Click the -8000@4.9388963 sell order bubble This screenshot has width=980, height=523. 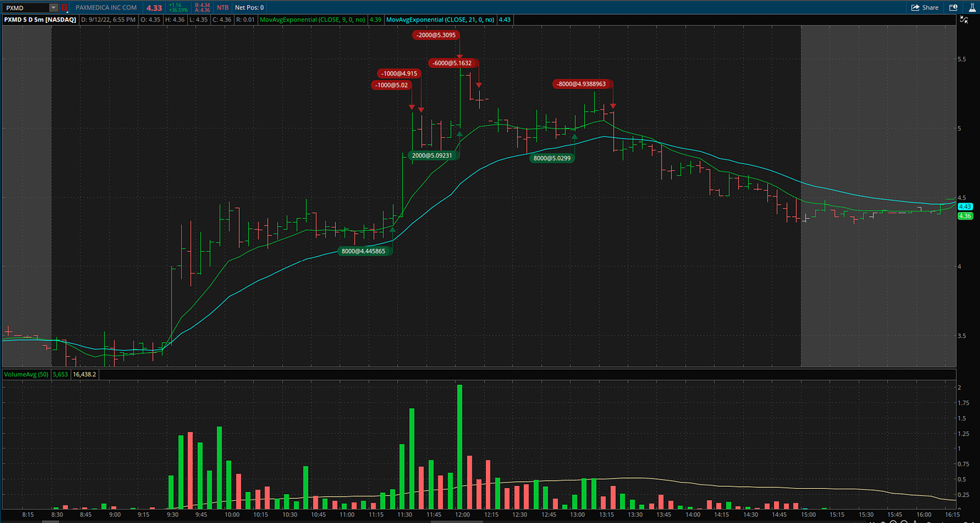[x=582, y=84]
